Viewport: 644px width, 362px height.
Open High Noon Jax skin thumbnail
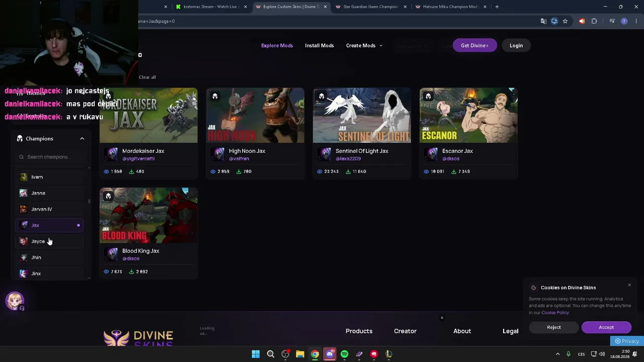point(255,115)
